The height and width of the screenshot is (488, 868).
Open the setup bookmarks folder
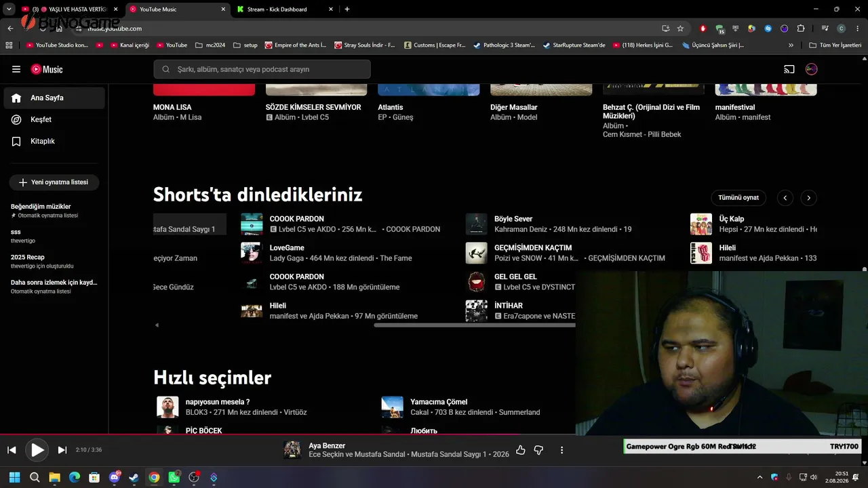245,45
